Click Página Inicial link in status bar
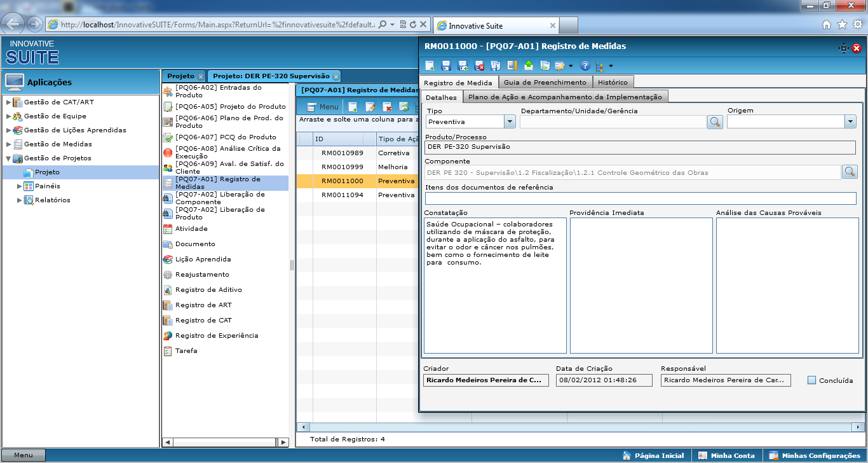 [x=653, y=455]
